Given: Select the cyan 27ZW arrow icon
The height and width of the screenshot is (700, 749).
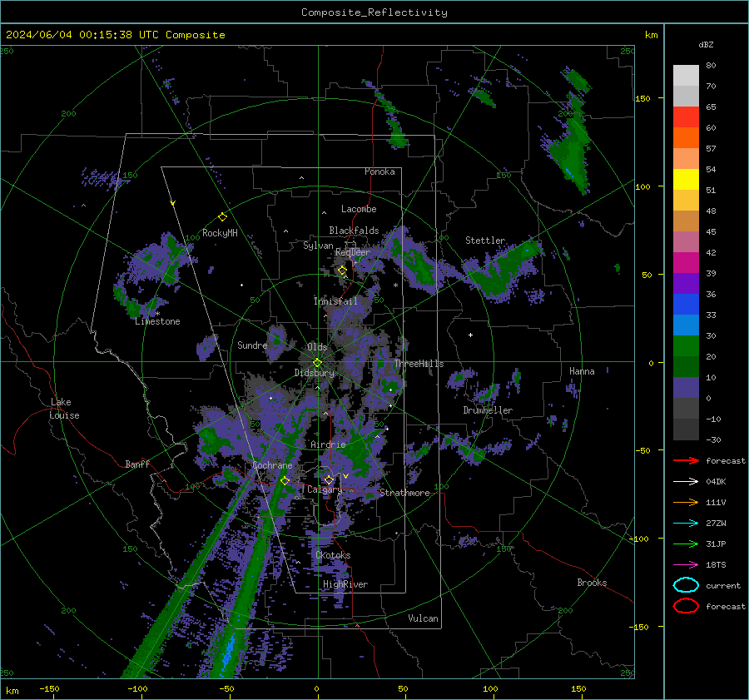Looking at the screenshot, I should 686,524.
